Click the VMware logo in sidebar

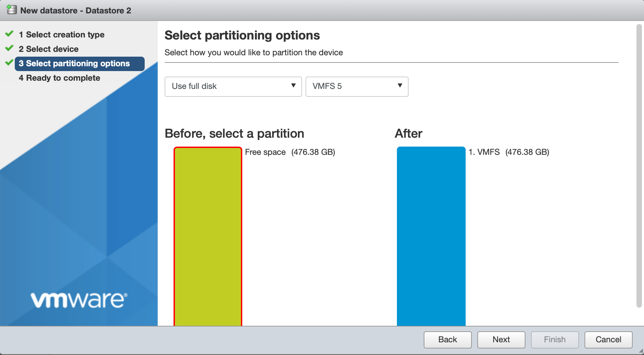[79, 300]
